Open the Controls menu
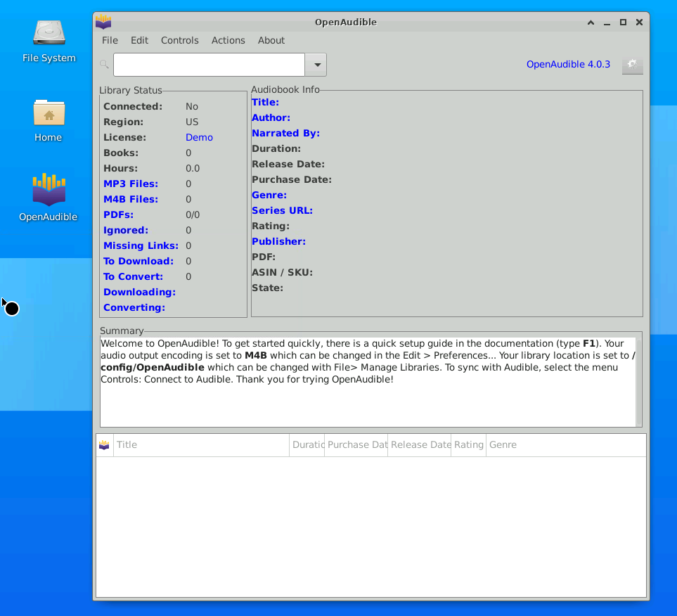Screen dimensions: 677x616 (x=179, y=40)
